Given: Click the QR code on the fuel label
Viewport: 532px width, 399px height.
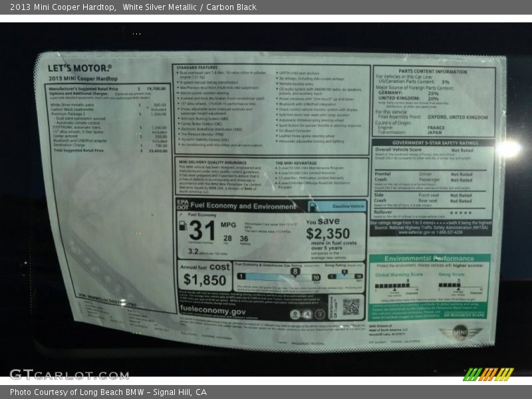Looking at the screenshot, I should pyautogui.click(x=351, y=307).
